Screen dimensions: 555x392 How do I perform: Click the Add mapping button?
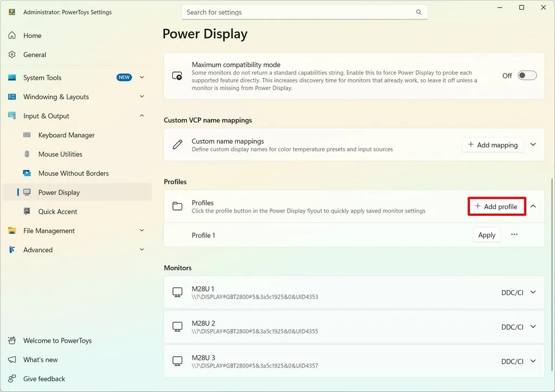click(492, 144)
